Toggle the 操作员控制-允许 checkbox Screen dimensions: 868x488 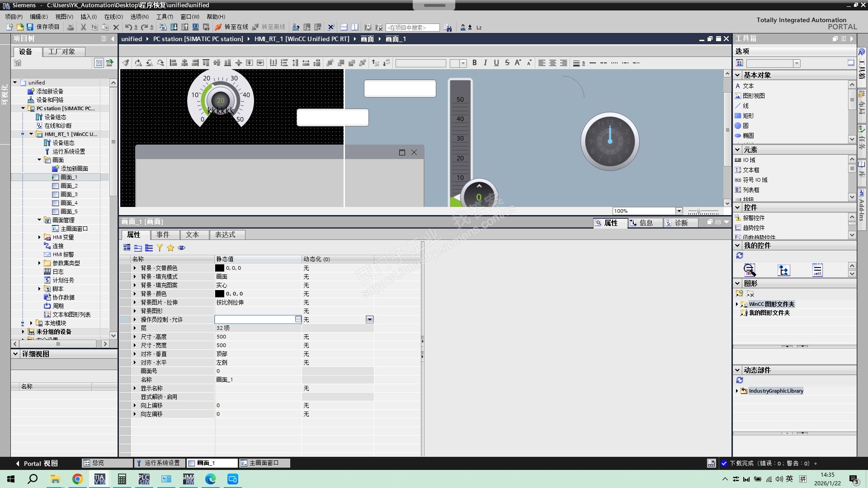coord(298,319)
